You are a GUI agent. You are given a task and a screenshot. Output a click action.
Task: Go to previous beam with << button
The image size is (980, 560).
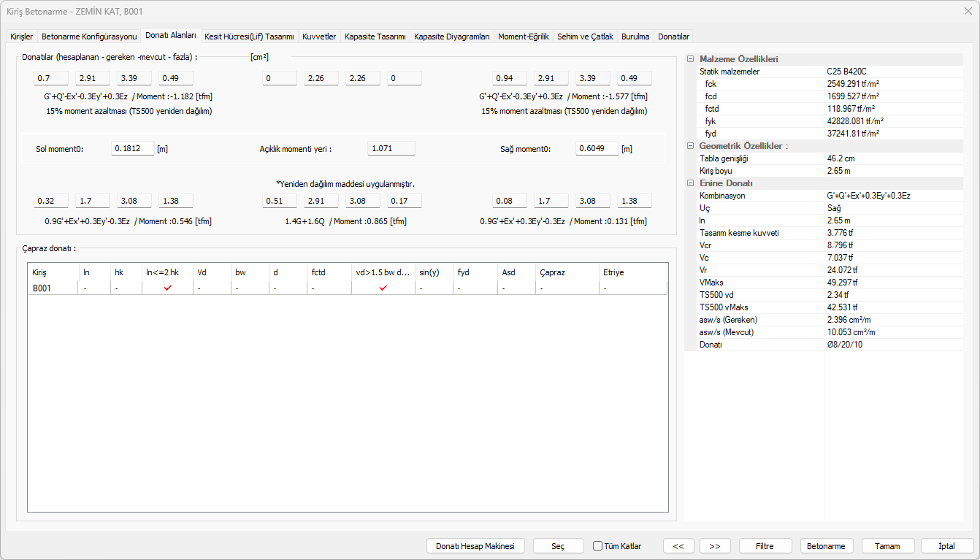coord(678,546)
